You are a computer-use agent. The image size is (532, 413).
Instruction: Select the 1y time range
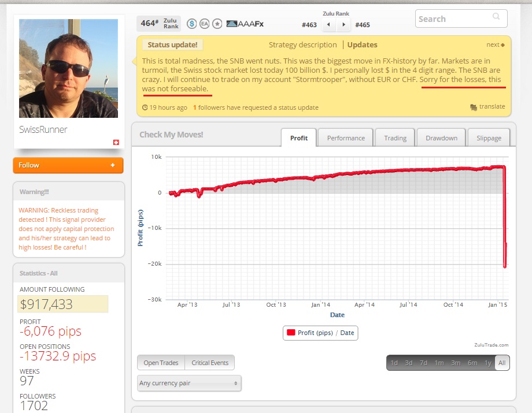click(x=487, y=363)
